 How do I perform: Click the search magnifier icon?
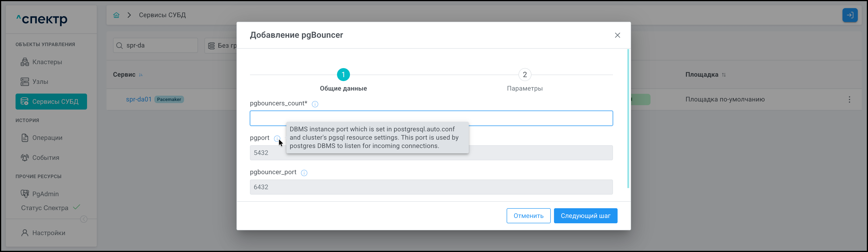tap(119, 46)
